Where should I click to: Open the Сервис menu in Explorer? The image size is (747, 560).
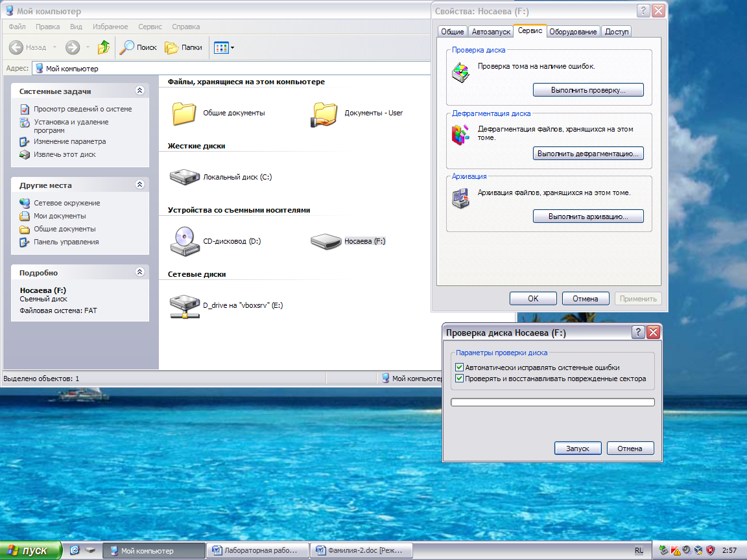pyautogui.click(x=150, y=27)
